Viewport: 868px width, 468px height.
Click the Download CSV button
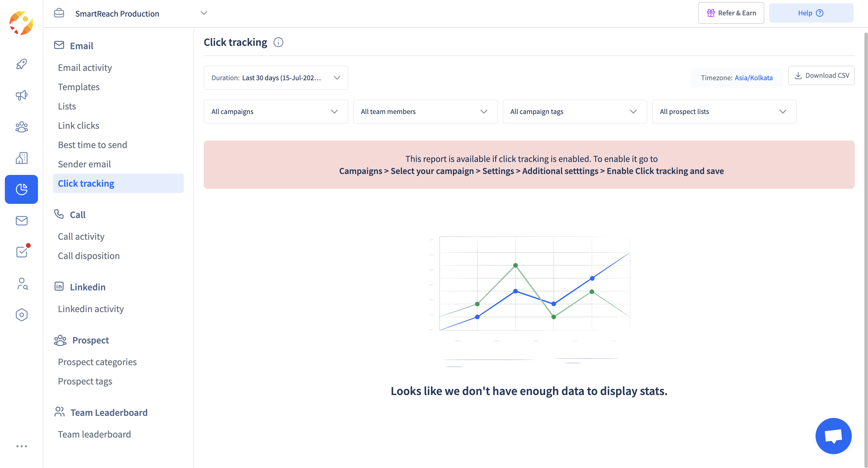[x=821, y=75]
